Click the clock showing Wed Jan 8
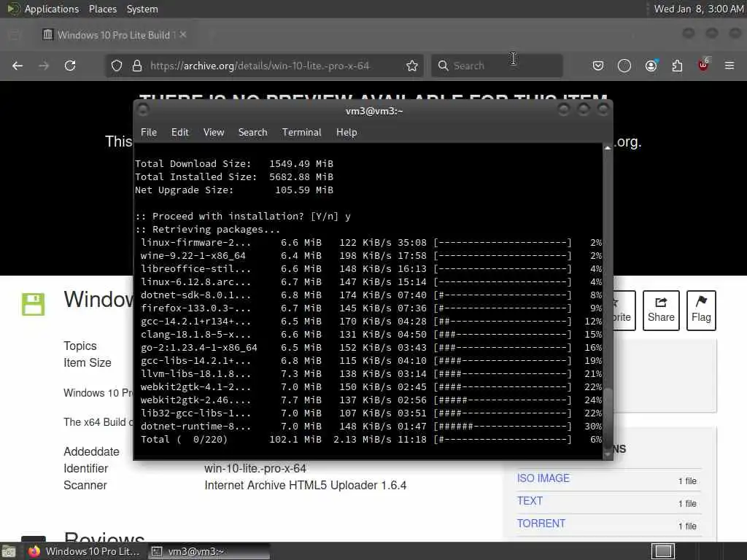The width and height of the screenshot is (747, 560). click(x=698, y=9)
